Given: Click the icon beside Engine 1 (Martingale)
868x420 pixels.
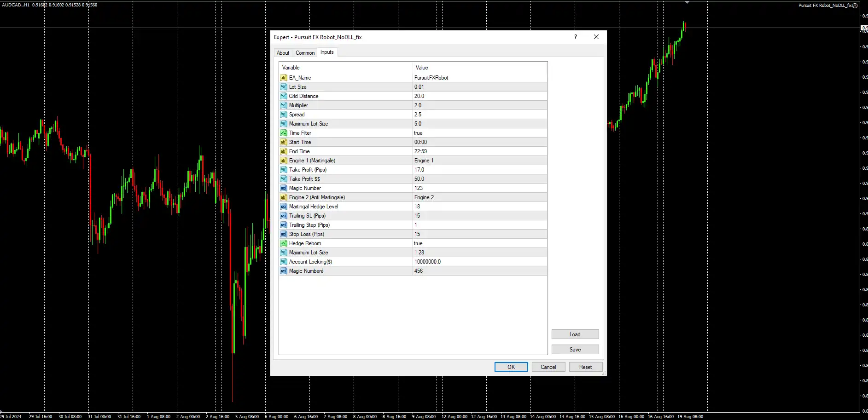Looking at the screenshot, I should pos(284,161).
